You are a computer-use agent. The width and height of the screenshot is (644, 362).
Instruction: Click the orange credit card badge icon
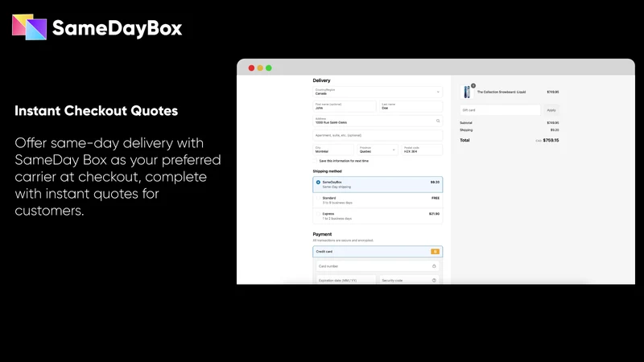coord(435,252)
